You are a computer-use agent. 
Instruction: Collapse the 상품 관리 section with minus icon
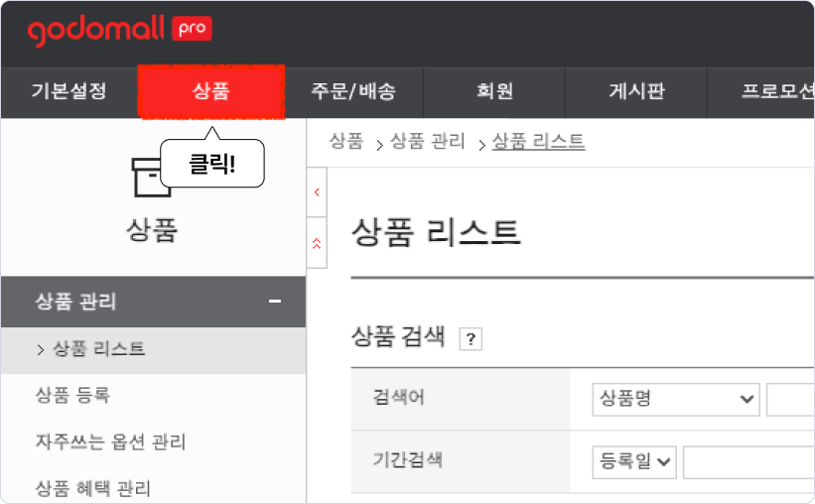point(275,301)
